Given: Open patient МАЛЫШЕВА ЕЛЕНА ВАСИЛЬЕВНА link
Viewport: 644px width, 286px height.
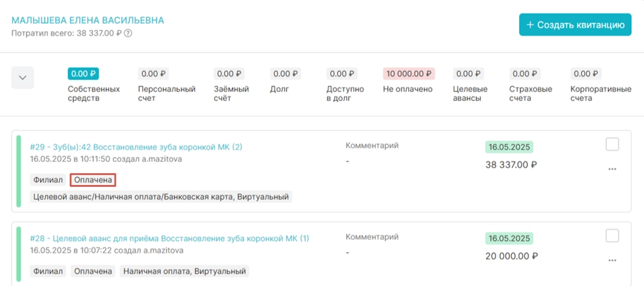Looking at the screenshot, I should 88,20.
